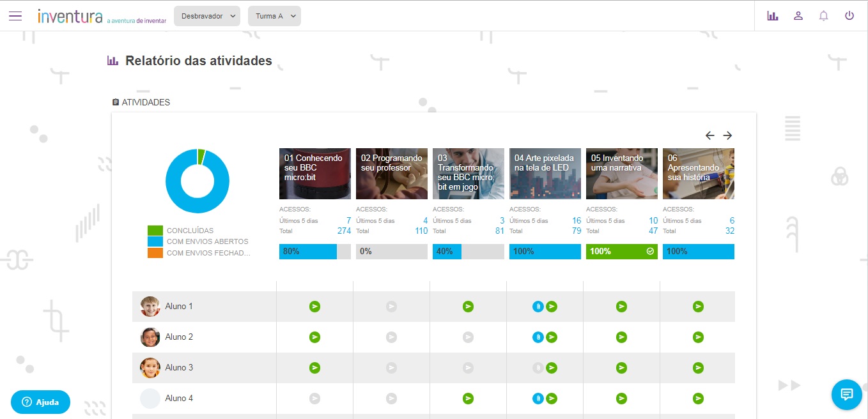This screenshot has width=868, height=419.
Task: Open the hamburger menu
Action: click(15, 16)
